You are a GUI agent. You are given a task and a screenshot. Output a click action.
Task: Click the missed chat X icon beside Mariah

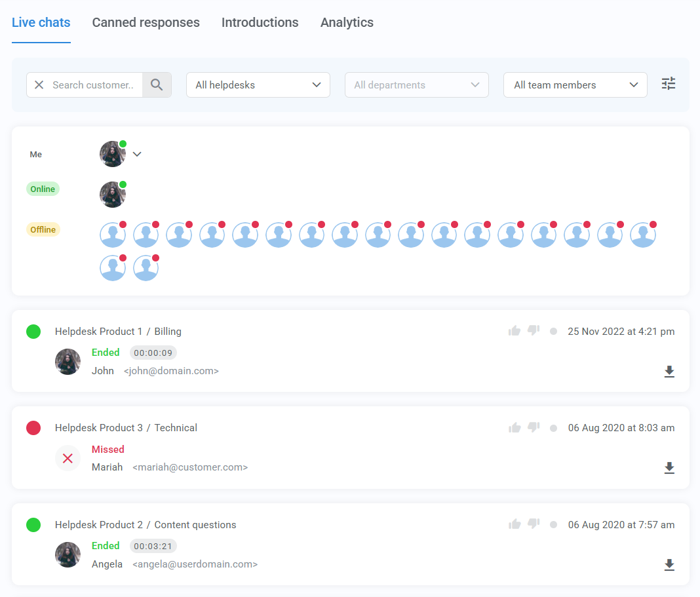click(x=68, y=458)
